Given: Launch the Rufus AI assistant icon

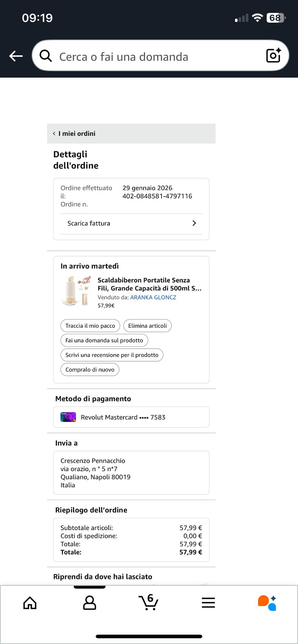Looking at the screenshot, I should pyautogui.click(x=267, y=603).
